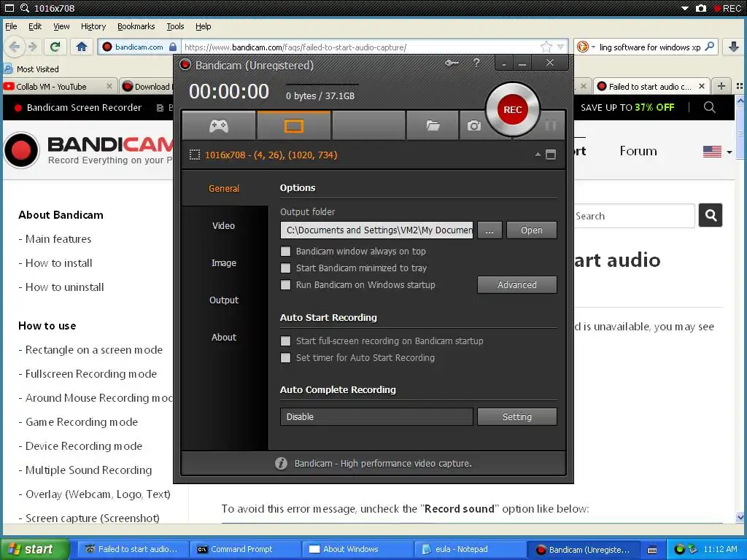Open Firefox downloads arrow icon
747x560 pixels.
point(734,47)
